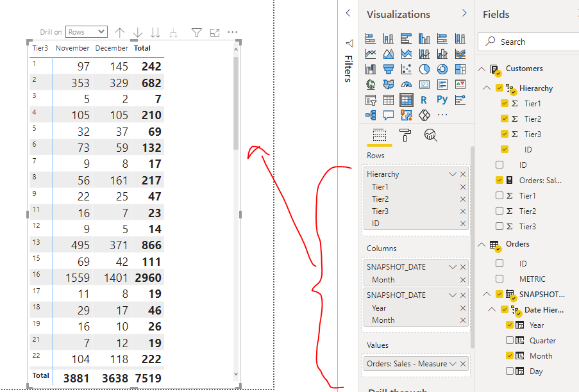Collapse the Orders table in Fields

point(482,245)
